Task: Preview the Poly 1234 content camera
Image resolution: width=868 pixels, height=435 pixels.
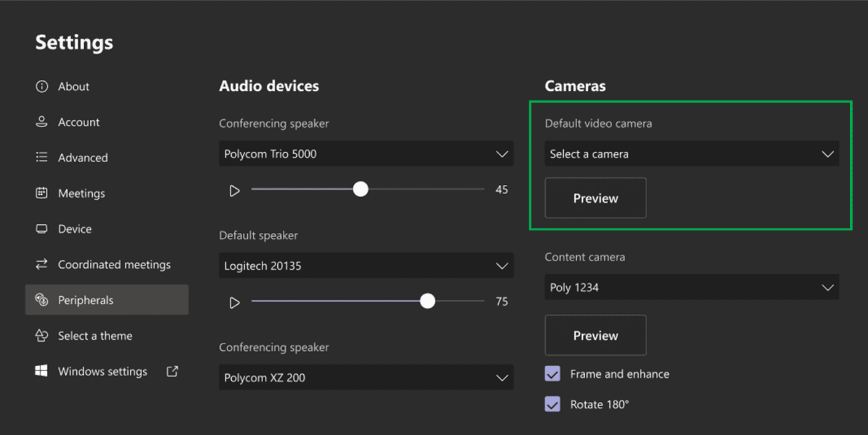Action: click(x=595, y=335)
